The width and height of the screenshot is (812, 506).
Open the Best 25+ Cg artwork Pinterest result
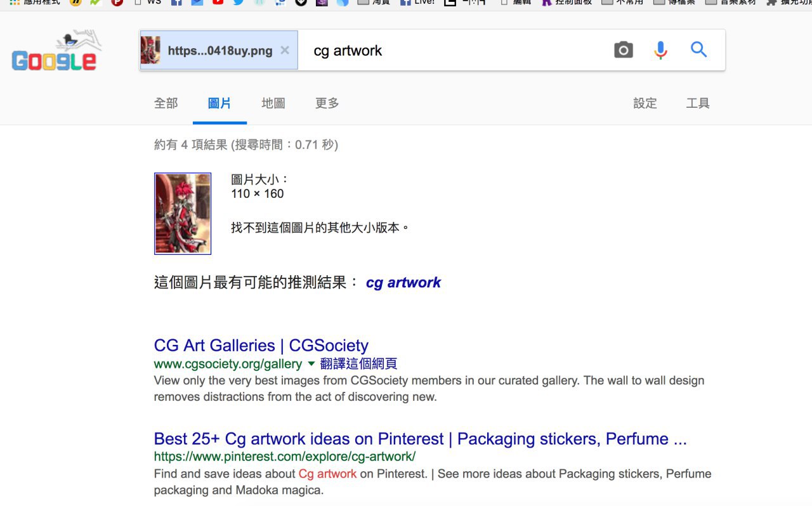pos(420,439)
